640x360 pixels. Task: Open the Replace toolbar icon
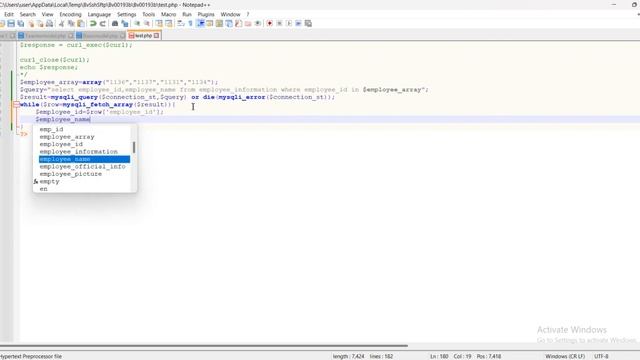click(x=125, y=24)
